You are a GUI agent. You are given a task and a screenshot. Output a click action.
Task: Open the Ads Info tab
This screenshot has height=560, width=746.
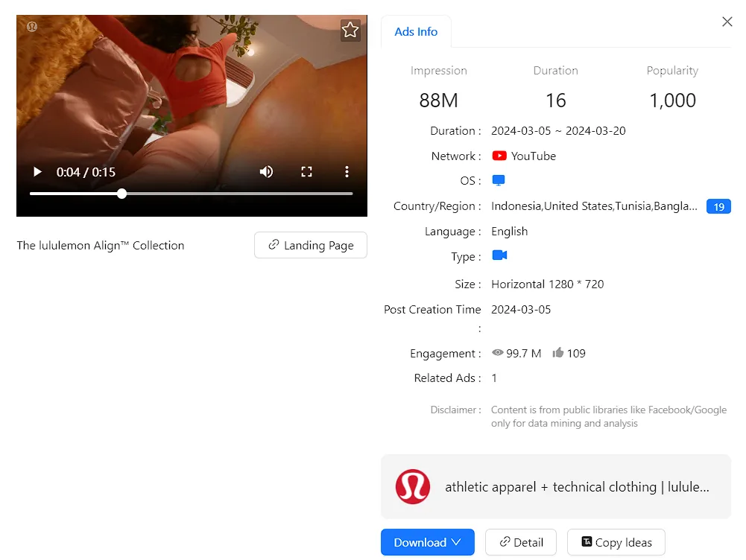tap(416, 32)
